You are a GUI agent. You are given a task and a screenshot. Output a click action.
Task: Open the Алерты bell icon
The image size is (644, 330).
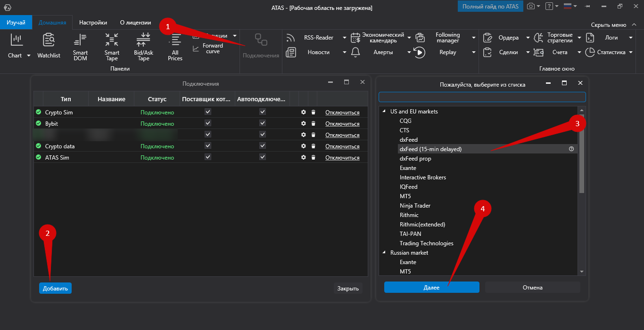click(x=355, y=52)
